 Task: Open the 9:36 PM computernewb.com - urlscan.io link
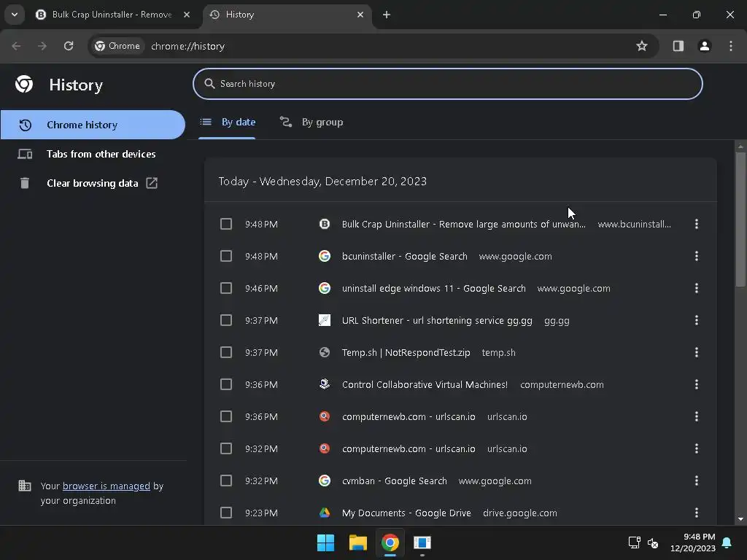[409, 416]
